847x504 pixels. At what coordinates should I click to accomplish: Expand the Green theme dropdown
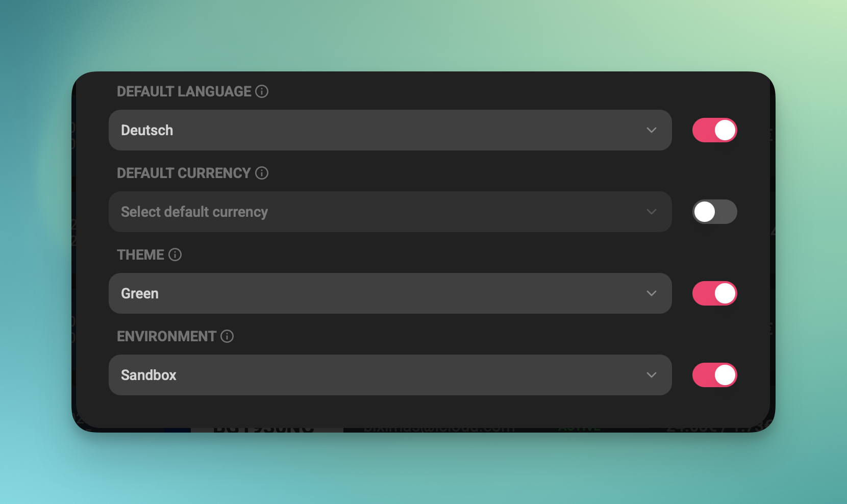390,293
